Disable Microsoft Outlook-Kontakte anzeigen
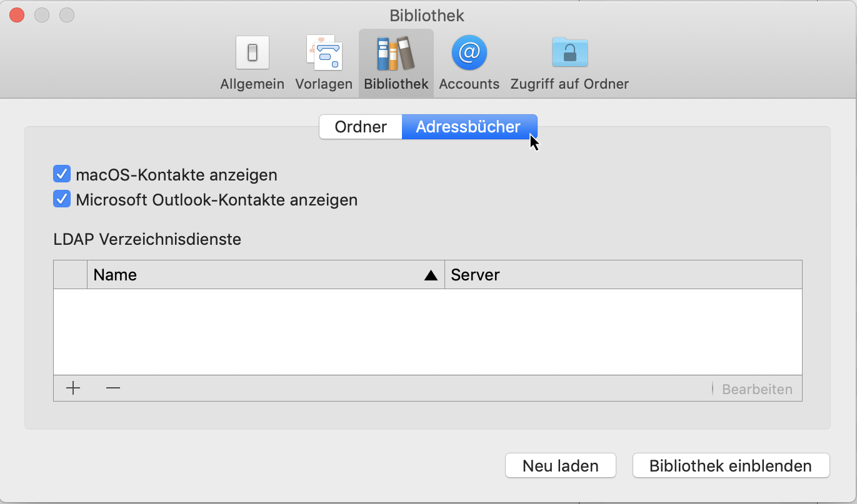 click(61, 199)
